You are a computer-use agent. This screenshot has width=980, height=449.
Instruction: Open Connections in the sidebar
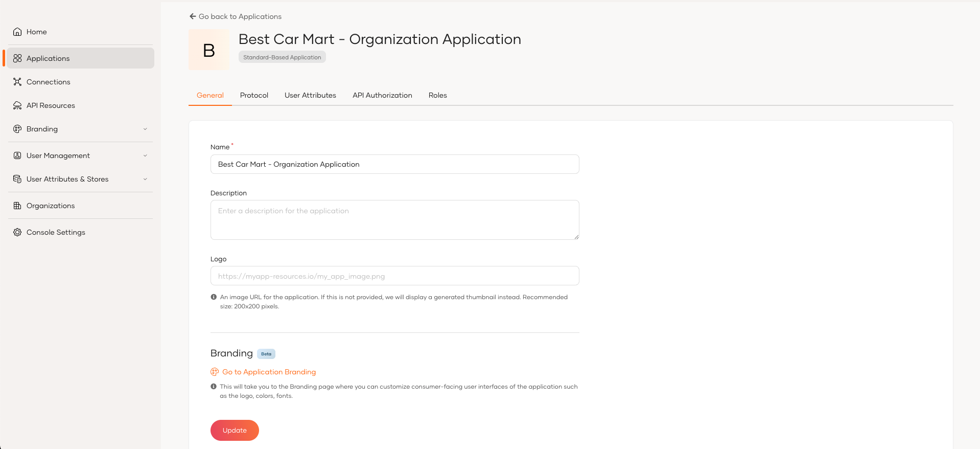pos(81,82)
